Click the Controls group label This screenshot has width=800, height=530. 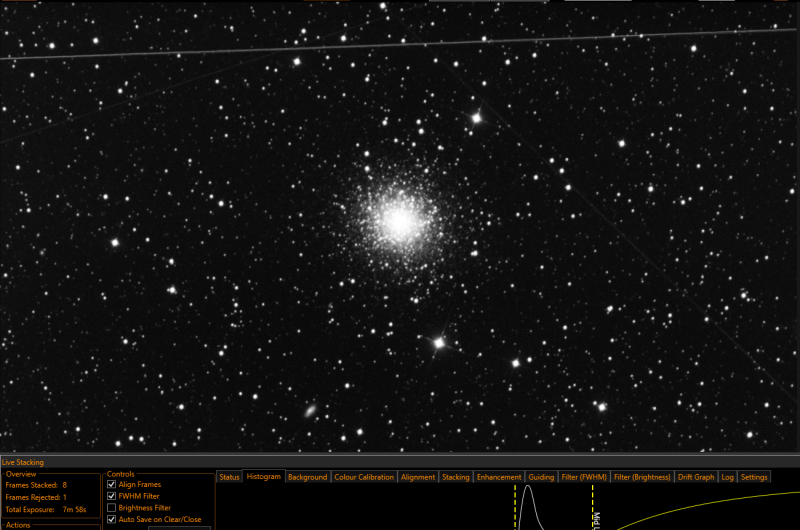point(121,474)
